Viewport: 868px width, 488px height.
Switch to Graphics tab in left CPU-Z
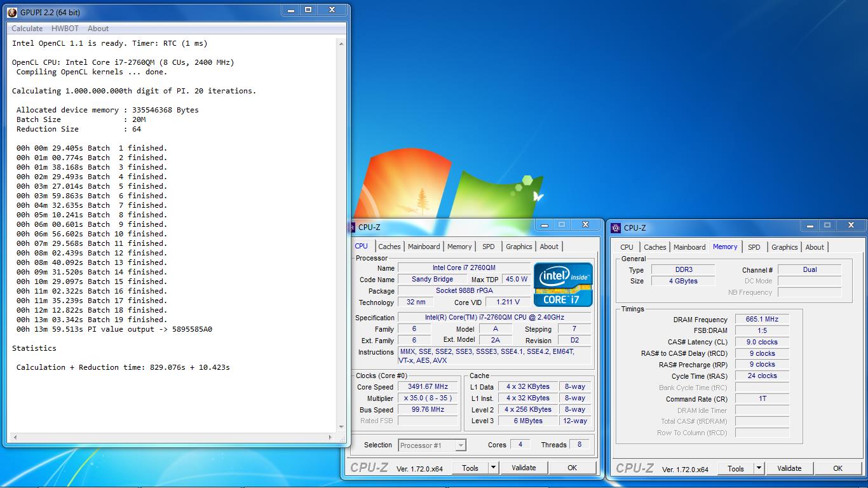click(519, 247)
